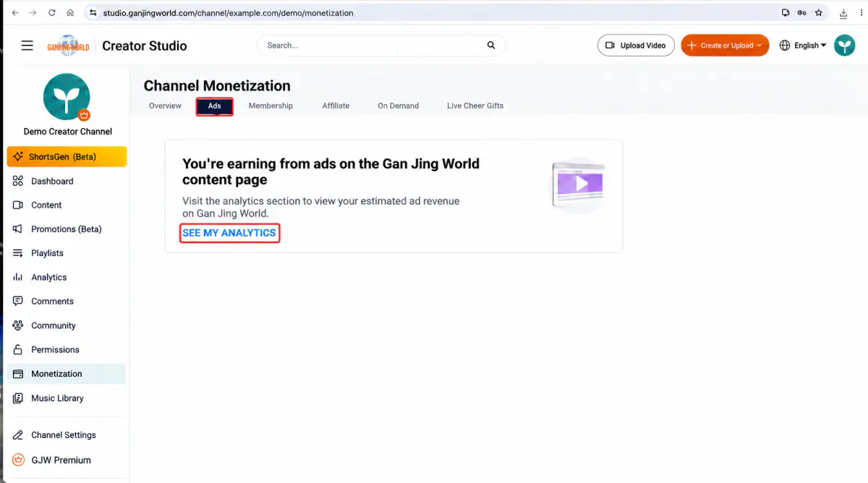Open the Affiliate tab
The image size is (868, 483).
click(336, 106)
